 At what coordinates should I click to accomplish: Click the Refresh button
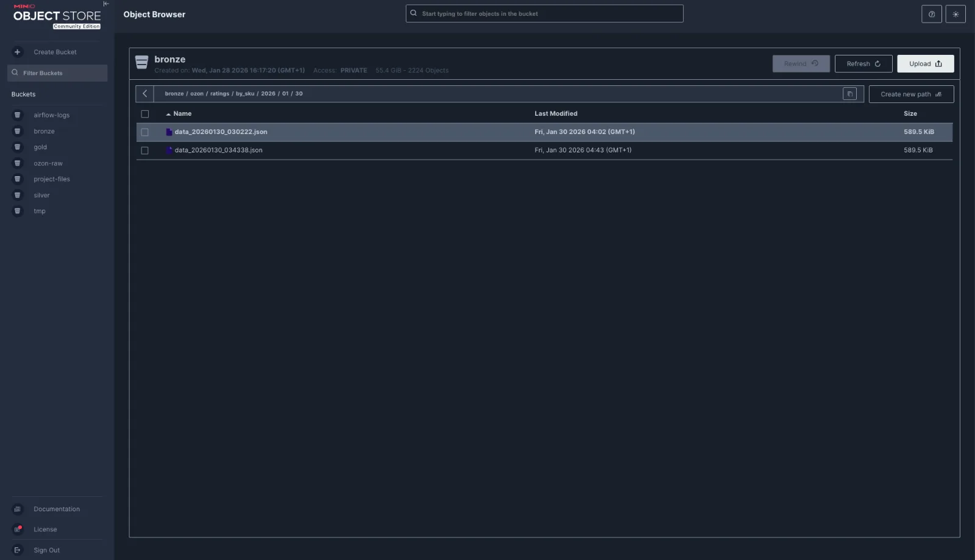(863, 63)
